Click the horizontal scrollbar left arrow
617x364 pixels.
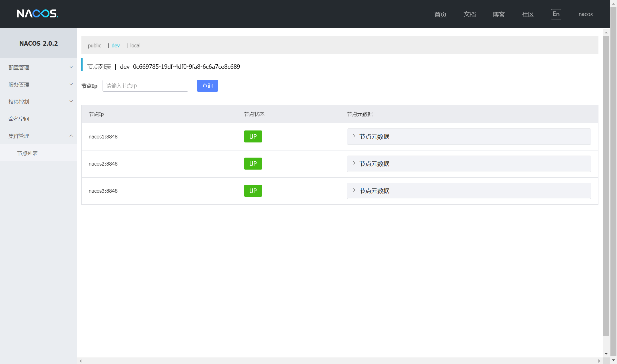point(81,361)
